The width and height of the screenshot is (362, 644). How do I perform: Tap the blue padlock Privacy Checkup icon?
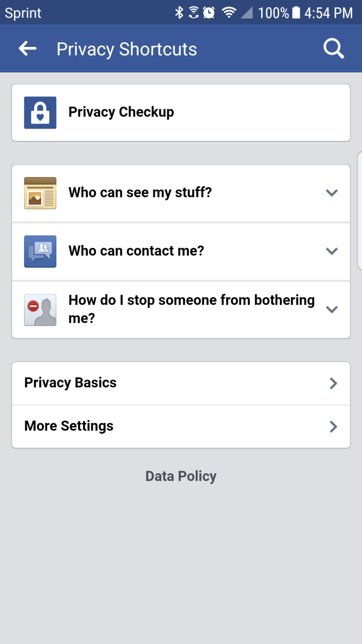(x=40, y=112)
